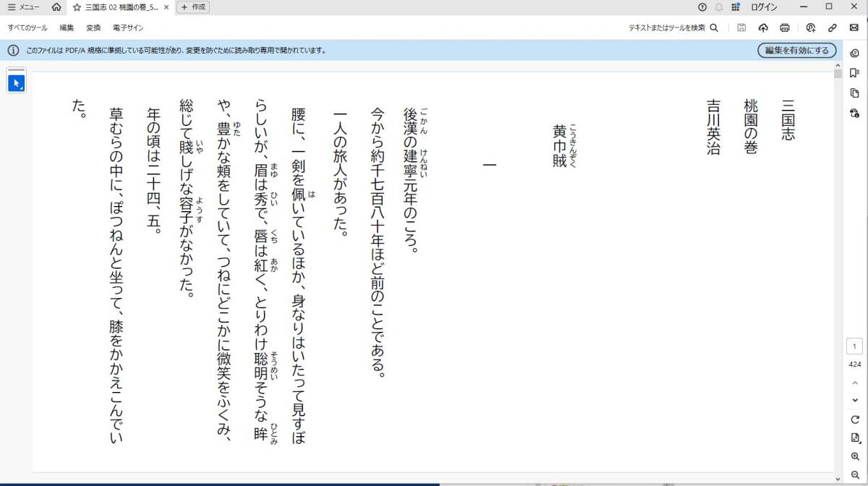
Task: Click the ログイン button
Action: (764, 7)
